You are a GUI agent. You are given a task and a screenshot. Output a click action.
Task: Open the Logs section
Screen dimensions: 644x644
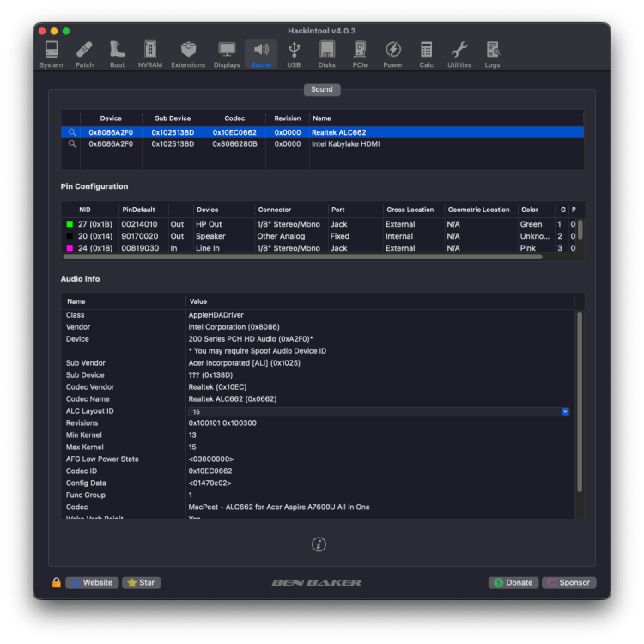tap(492, 54)
